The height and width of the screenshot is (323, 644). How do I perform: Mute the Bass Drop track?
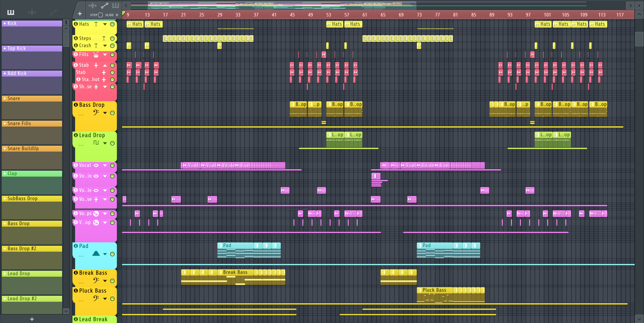112,113
